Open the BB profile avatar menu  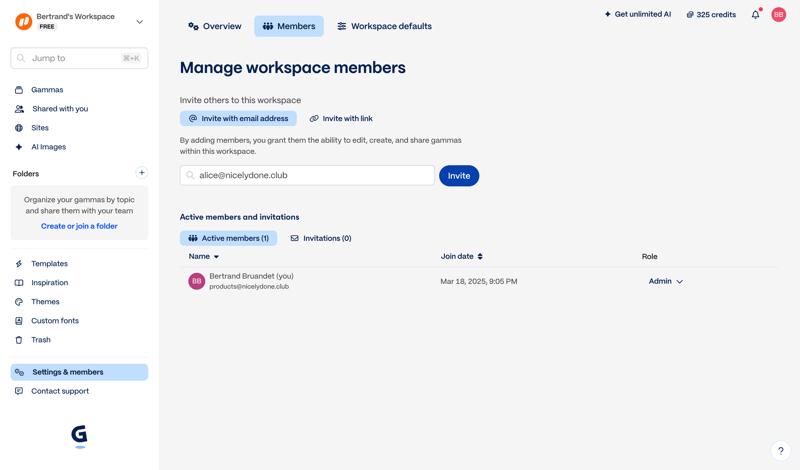coord(779,15)
